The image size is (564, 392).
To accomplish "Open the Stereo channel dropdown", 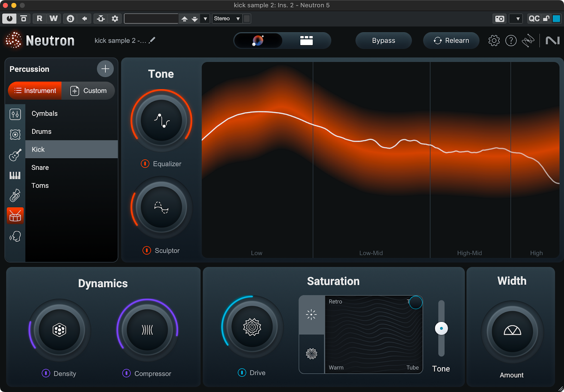I will click(x=227, y=19).
